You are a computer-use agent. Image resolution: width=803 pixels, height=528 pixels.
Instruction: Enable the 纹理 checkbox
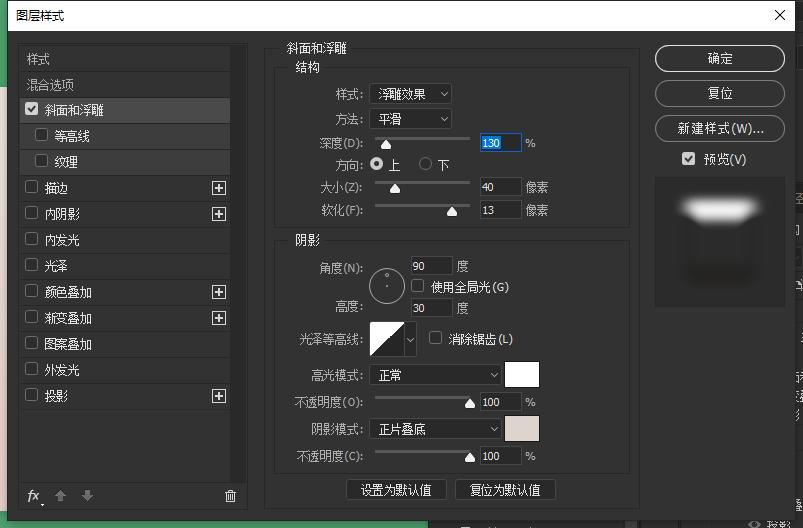point(41,161)
